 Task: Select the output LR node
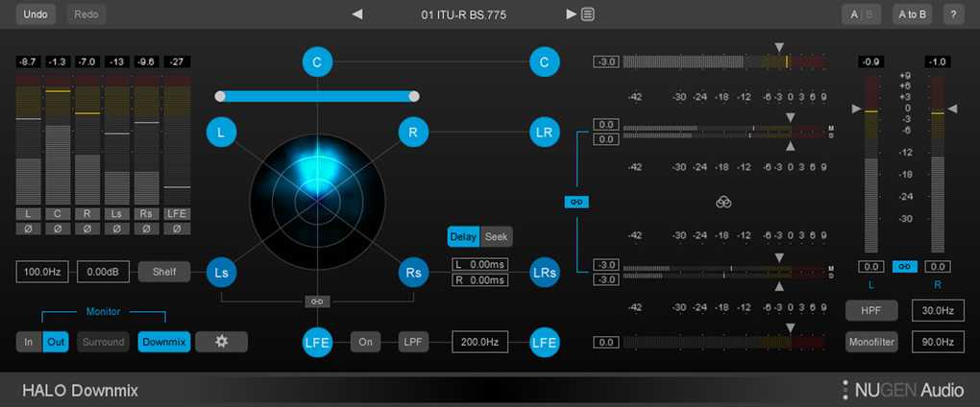(x=545, y=132)
